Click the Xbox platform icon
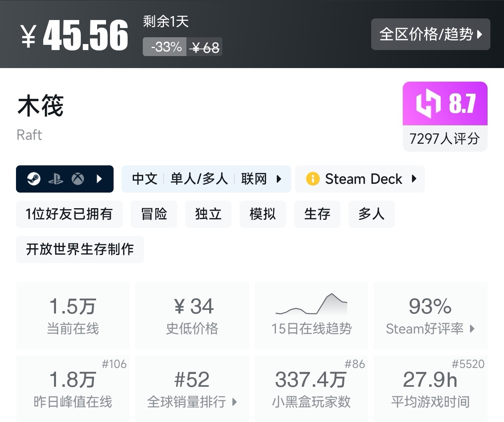This screenshot has height=422, width=504. 78,179
